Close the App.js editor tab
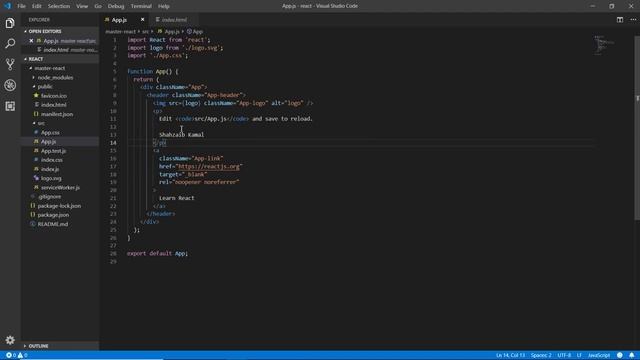The height and width of the screenshot is (360, 640). [x=142, y=20]
